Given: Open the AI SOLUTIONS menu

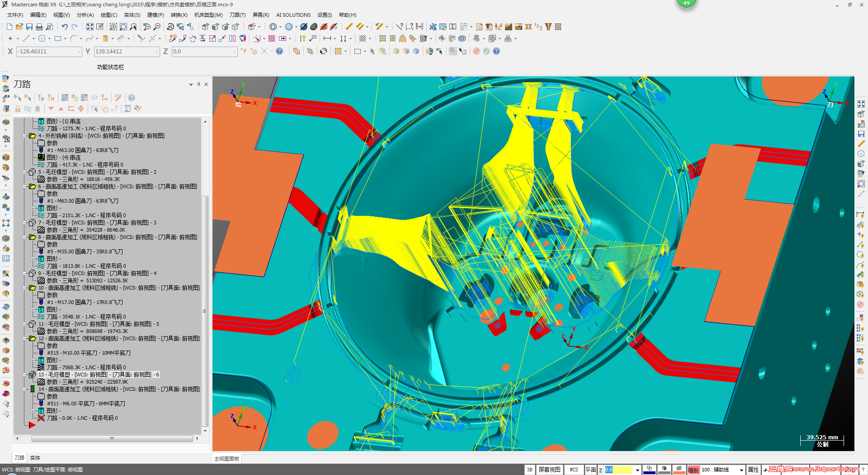Looking at the screenshot, I should click(x=293, y=15).
